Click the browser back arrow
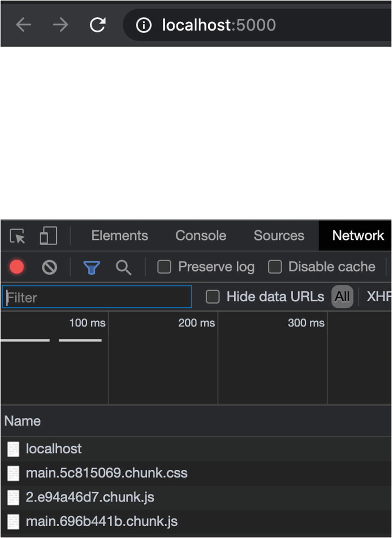The height and width of the screenshot is (538, 392). coord(24,25)
